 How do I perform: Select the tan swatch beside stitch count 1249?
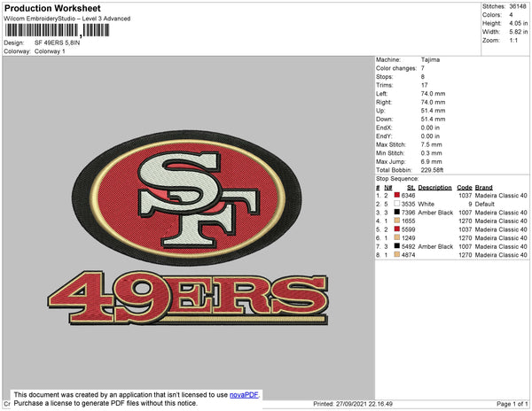tap(396, 237)
